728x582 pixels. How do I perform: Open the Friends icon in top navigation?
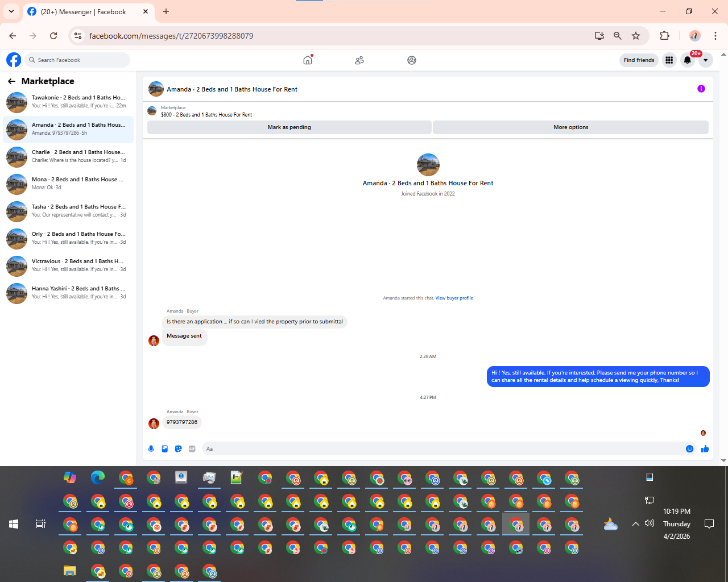coord(359,60)
